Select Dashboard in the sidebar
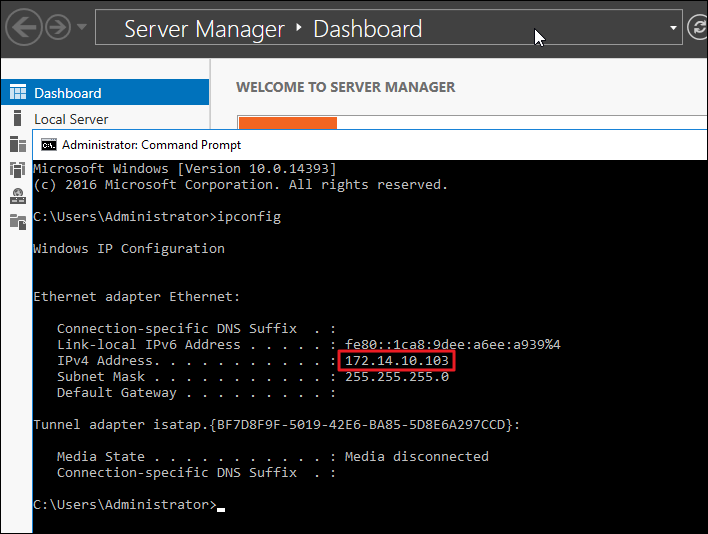The width and height of the screenshot is (708, 534). pos(105,93)
